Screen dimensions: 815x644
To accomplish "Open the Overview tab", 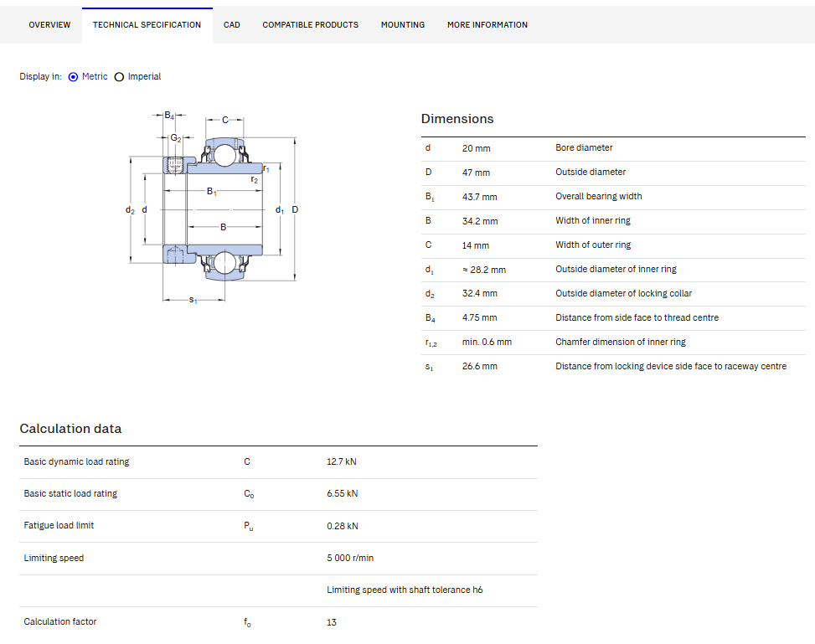I will (49, 25).
